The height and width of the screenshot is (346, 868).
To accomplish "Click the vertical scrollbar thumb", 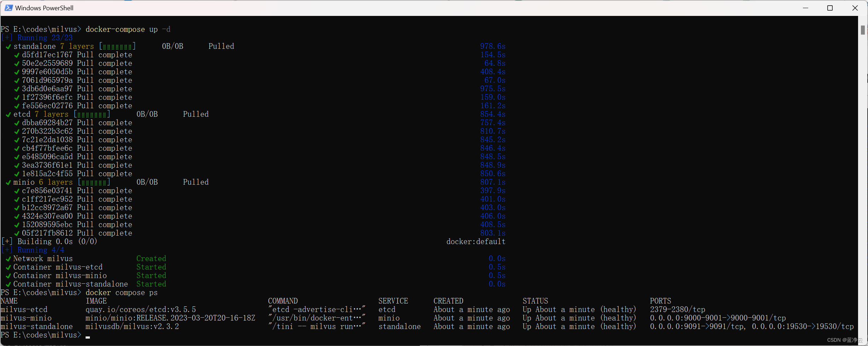I will [x=863, y=30].
